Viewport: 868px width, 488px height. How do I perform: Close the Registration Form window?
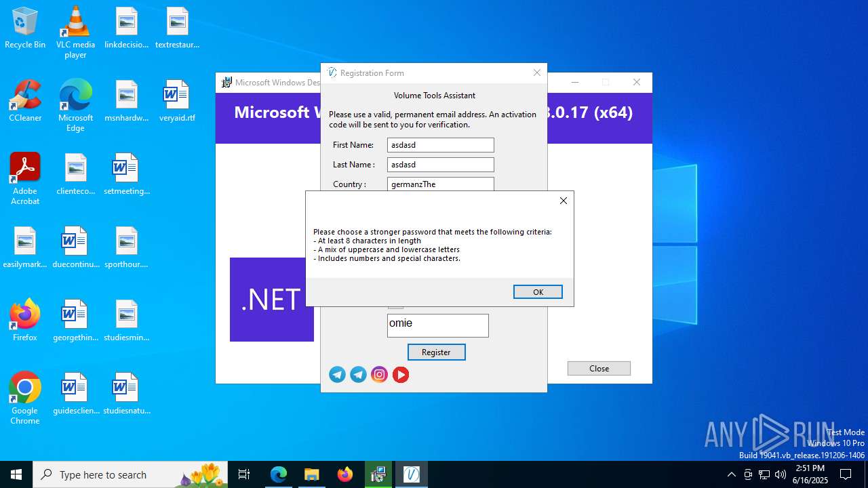(536, 73)
